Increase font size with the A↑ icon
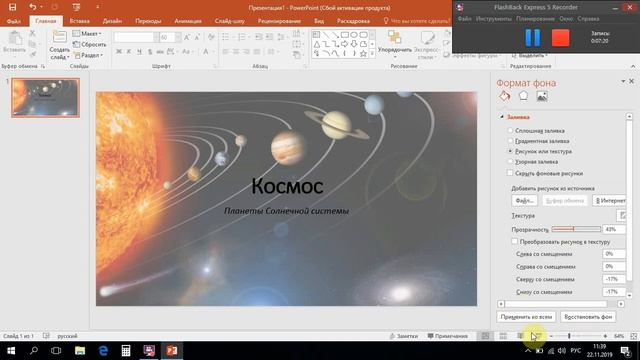This screenshot has height=360, width=640. click(x=187, y=38)
